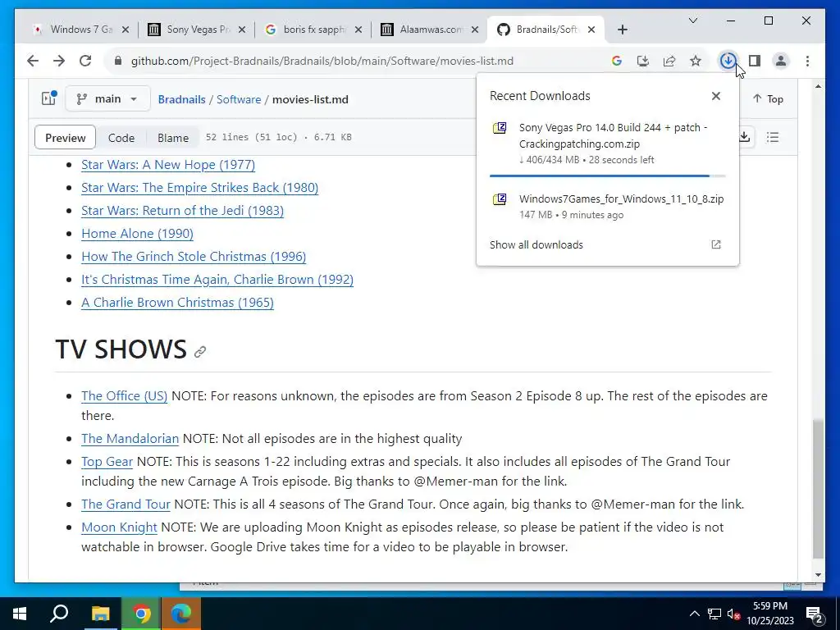Open Chrome's three-dot menu
840x630 pixels.
coord(807,61)
